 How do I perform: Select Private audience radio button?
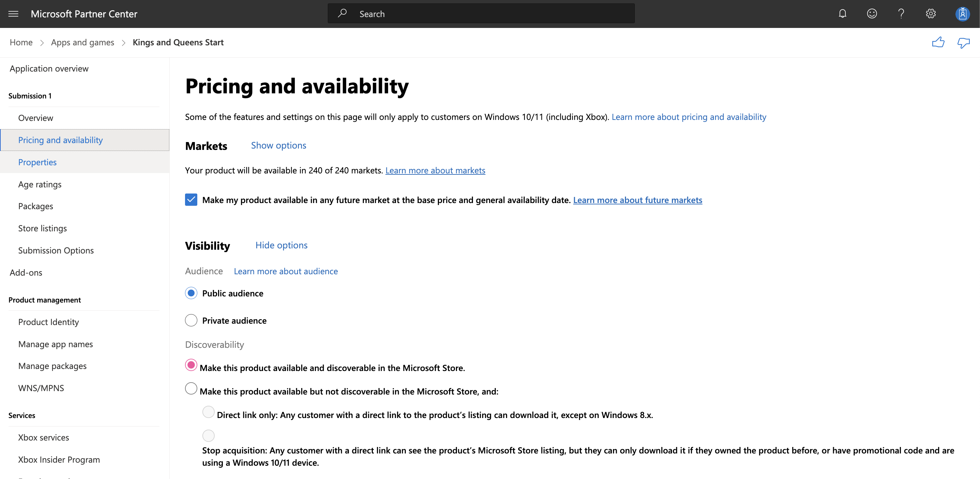click(x=191, y=320)
